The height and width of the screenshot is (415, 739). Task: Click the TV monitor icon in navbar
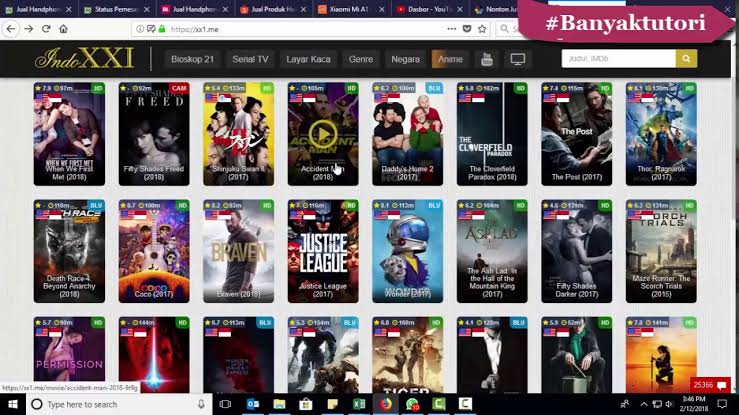[517, 59]
